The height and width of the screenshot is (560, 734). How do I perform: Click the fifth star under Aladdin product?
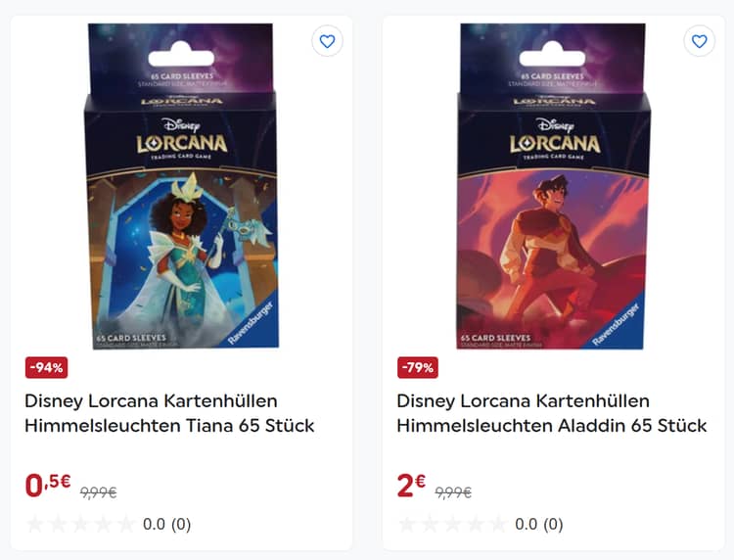click(x=498, y=524)
